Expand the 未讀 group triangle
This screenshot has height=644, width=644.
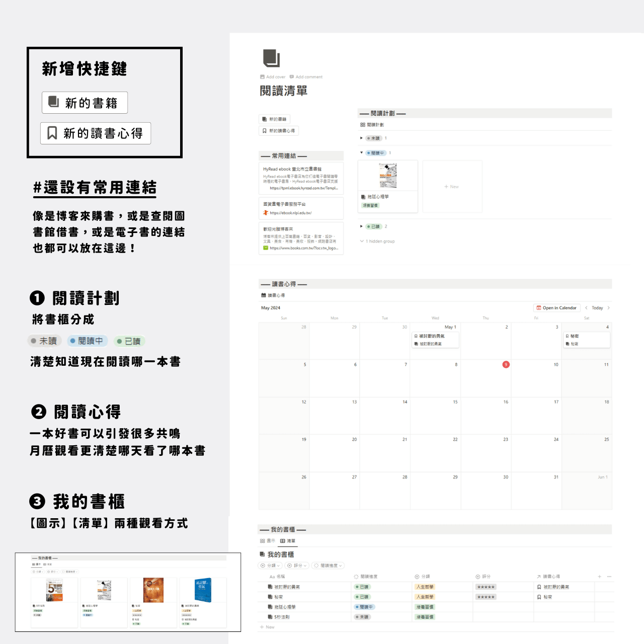tap(361, 138)
